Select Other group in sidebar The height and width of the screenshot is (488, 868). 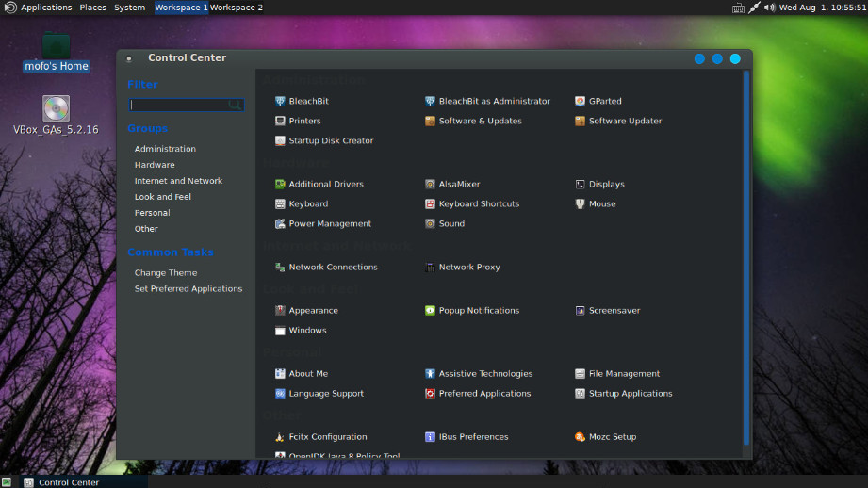[146, 229]
